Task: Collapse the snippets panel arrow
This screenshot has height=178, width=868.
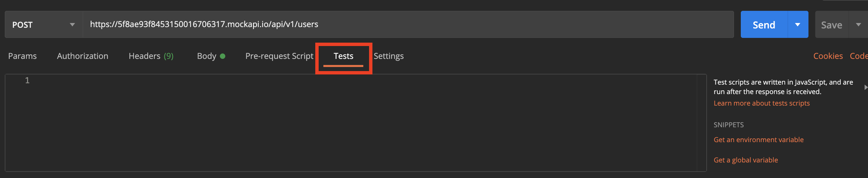Action: (865, 87)
